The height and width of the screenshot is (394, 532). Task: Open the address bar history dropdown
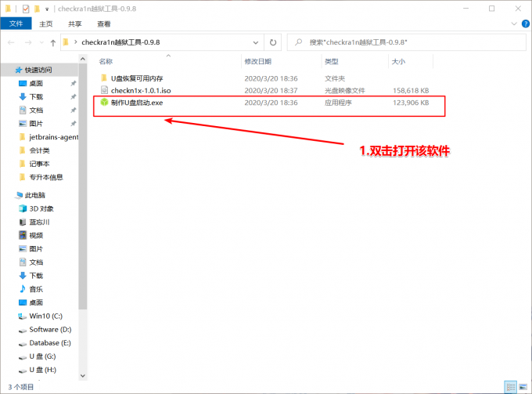click(256, 42)
